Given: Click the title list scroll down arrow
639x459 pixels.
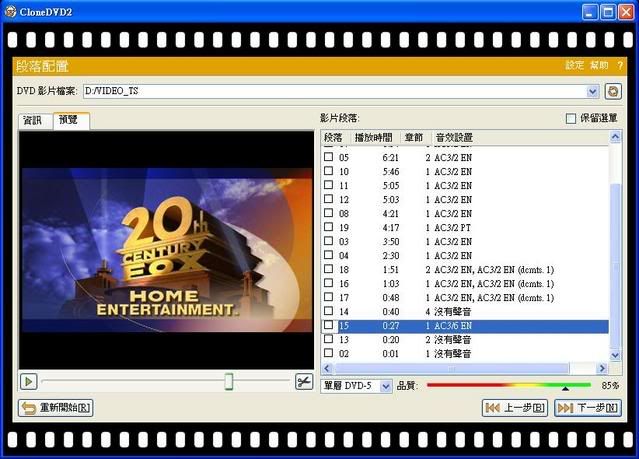Looking at the screenshot, I should 615,355.
